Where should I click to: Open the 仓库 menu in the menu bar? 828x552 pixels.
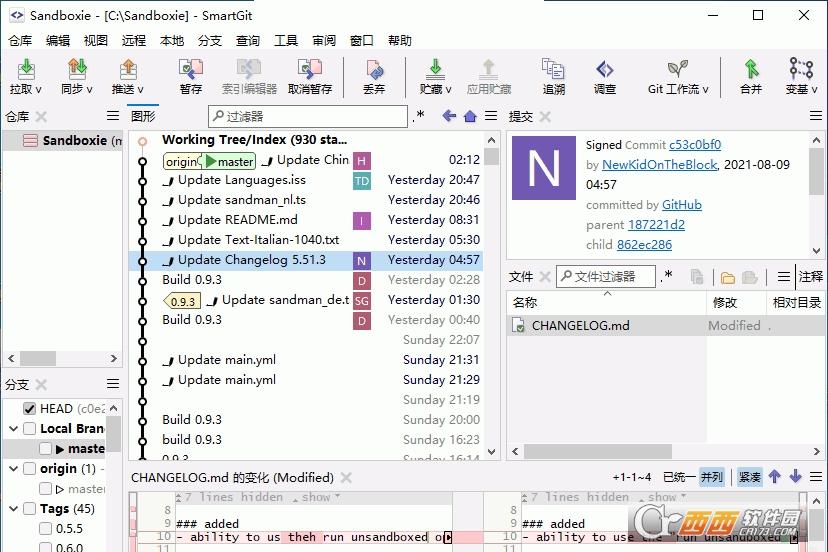(21, 41)
